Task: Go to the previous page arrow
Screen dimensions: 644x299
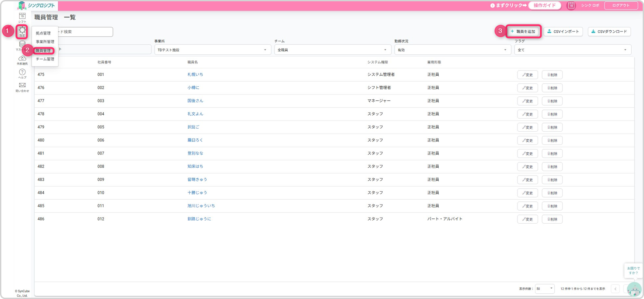Action: (x=615, y=288)
